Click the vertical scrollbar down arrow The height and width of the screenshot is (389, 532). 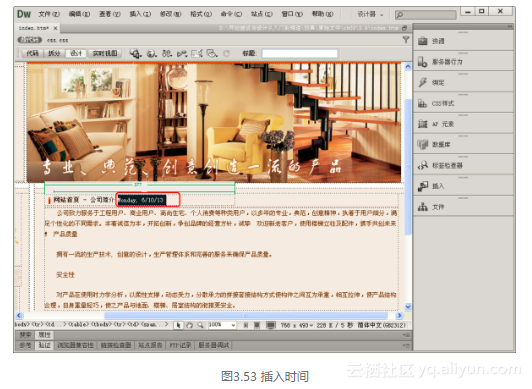[408, 307]
